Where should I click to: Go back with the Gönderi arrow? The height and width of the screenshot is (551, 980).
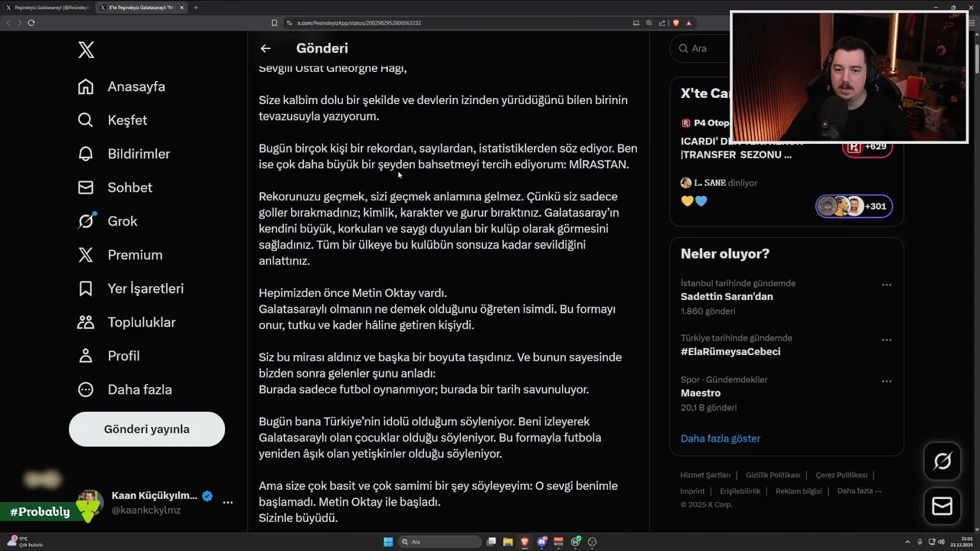pos(266,48)
